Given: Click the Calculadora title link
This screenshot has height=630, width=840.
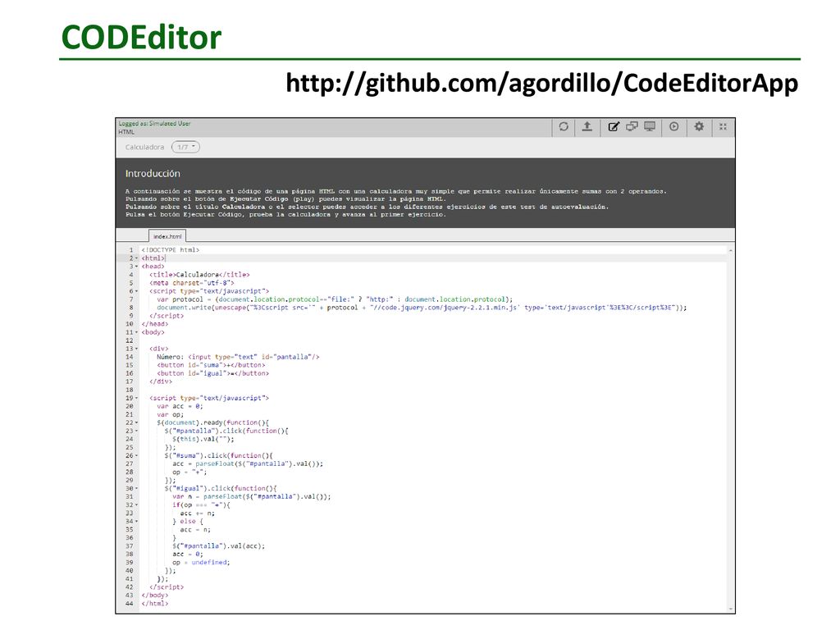Looking at the screenshot, I should (x=144, y=148).
